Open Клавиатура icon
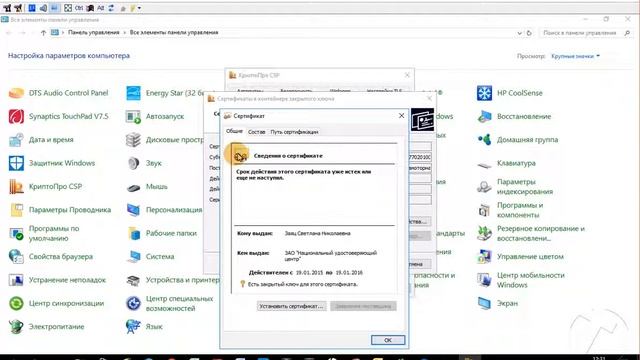Viewport: 640px width, 360px height. click(484, 164)
